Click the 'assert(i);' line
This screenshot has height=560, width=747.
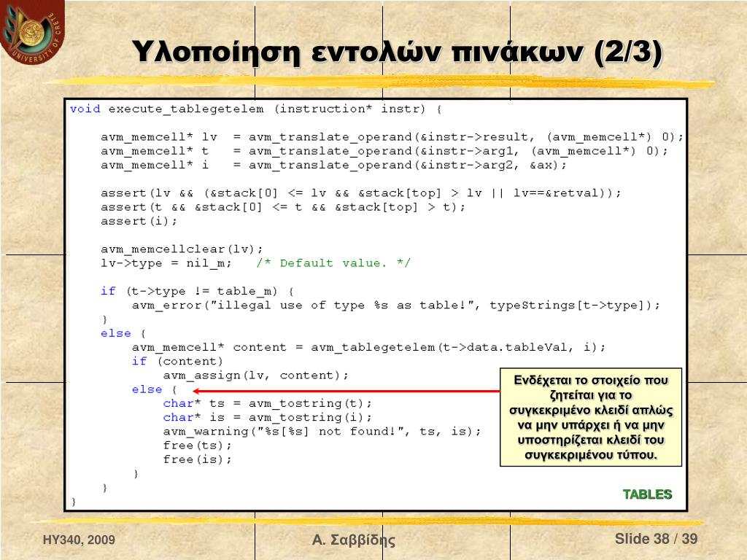click(x=139, y=221)
